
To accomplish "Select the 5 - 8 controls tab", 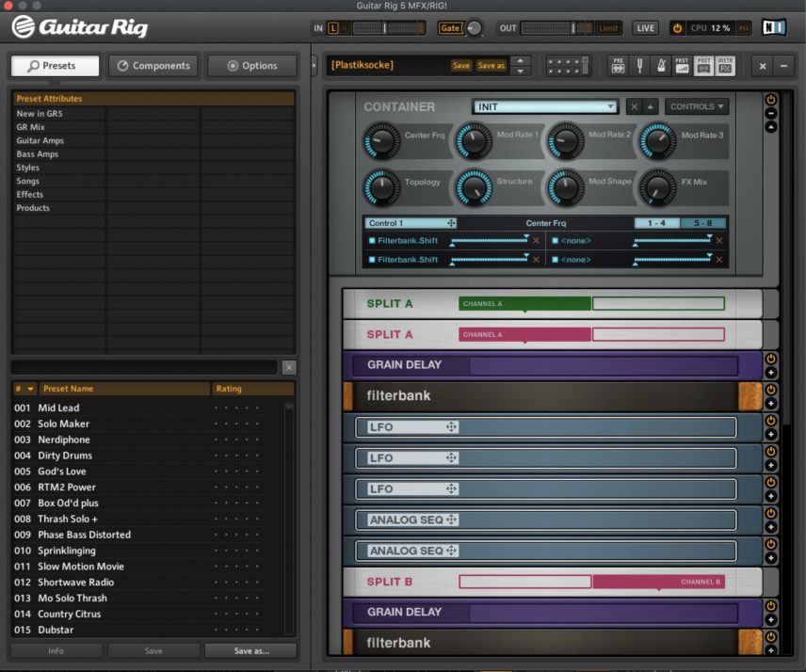I will [702, 223].
